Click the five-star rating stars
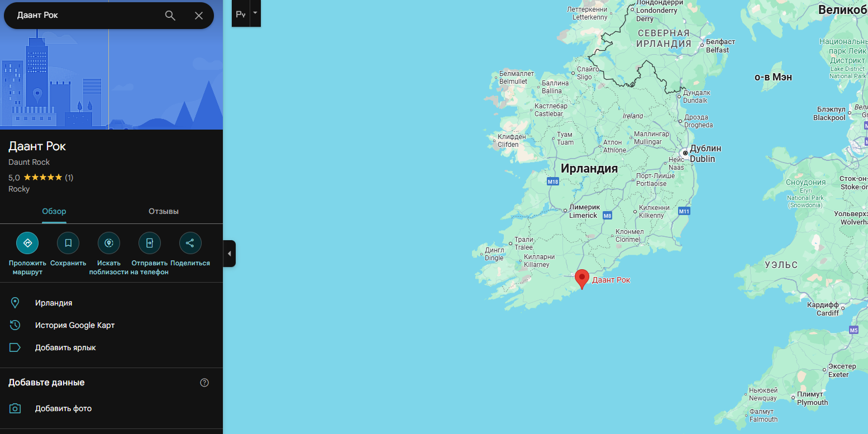This screenshot has width=868, height=434. pyautogui.click(x=43, y=178)
